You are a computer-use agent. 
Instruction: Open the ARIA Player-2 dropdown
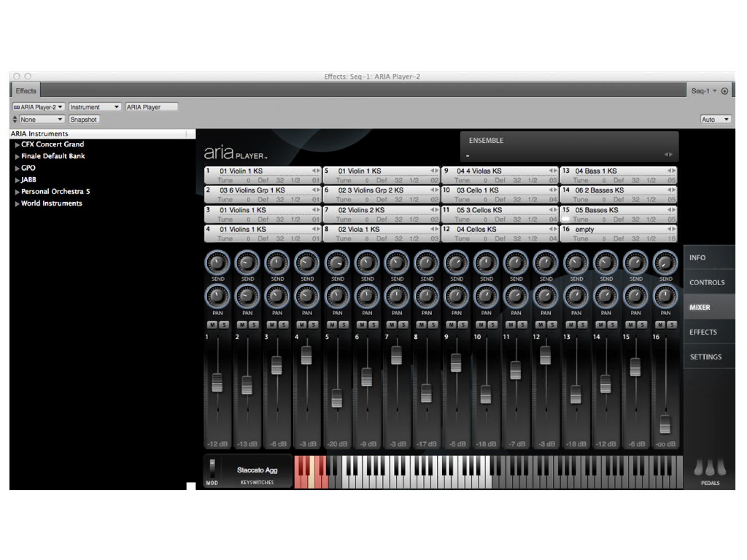pyautogui.click(x=38, y=107)
